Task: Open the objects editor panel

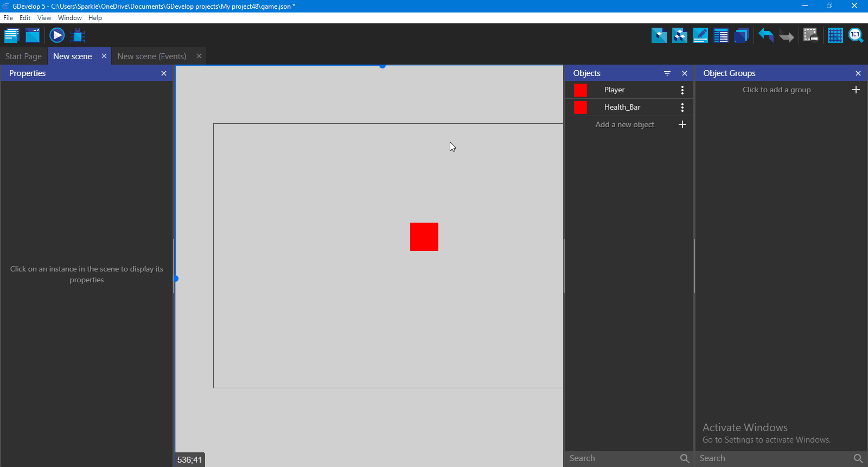Action: pyautogui.click(x=659, y=36)
